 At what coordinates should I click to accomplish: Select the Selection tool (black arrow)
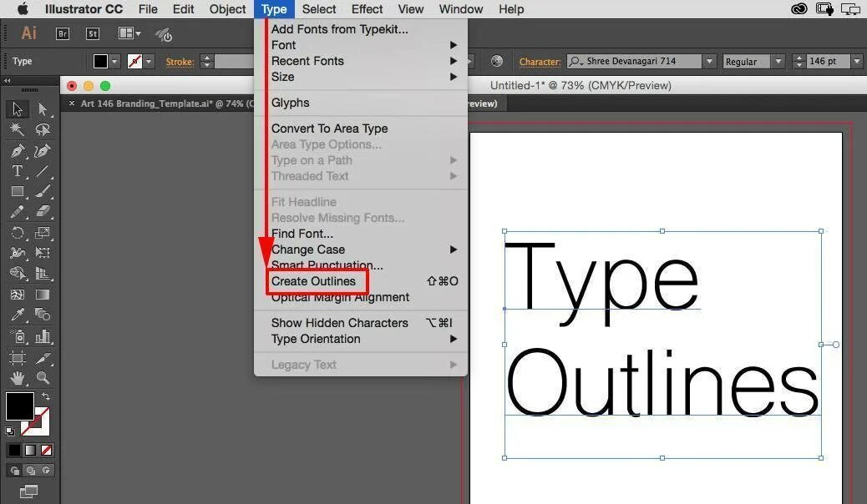[18, 108]
